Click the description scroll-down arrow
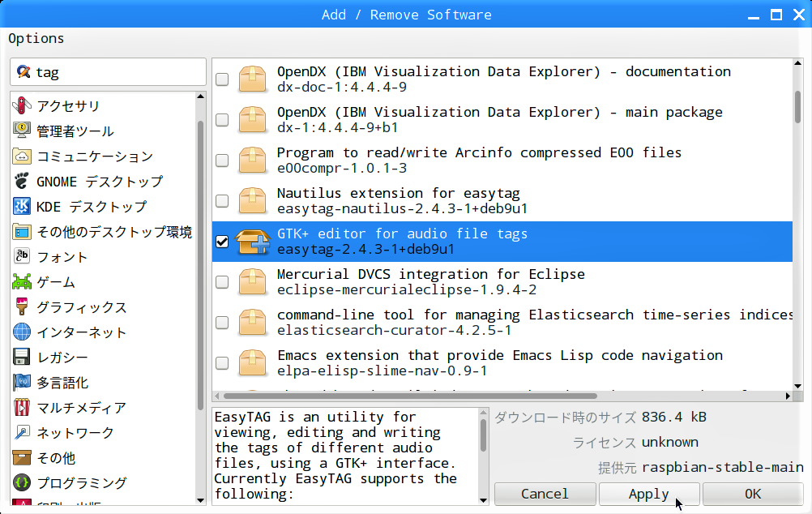 [x=483, y=500]
